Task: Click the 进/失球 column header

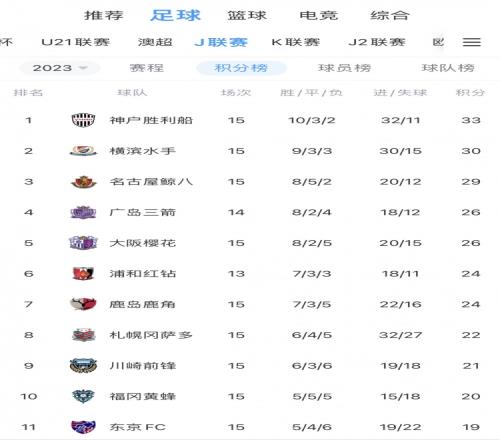Action: pos(400,92)
